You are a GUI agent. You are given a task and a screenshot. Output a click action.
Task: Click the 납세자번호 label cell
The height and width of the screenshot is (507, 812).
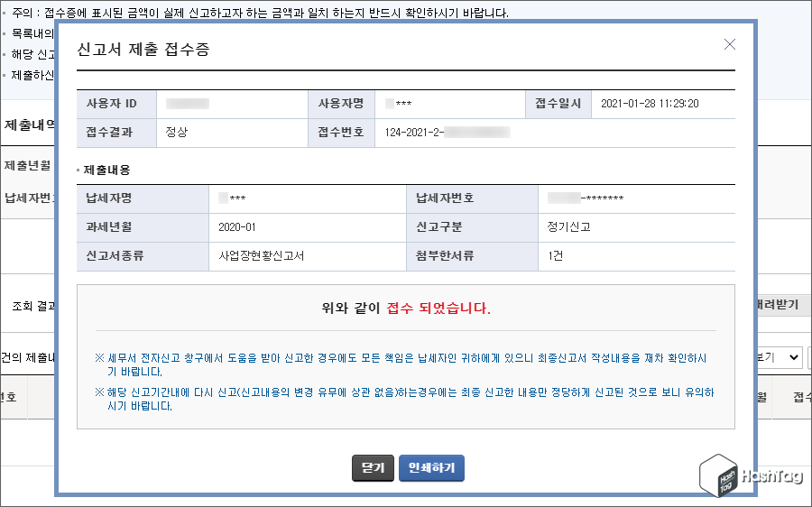tap(472, 198)
